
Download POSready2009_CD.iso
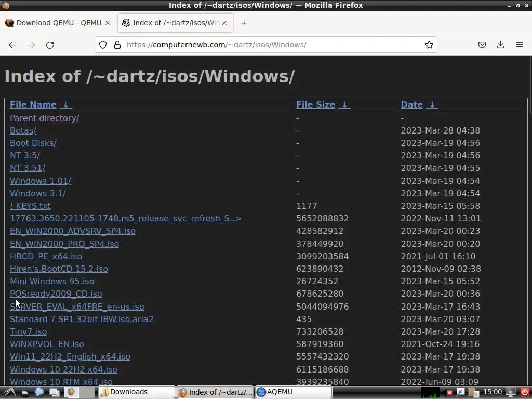coord(56,294)
